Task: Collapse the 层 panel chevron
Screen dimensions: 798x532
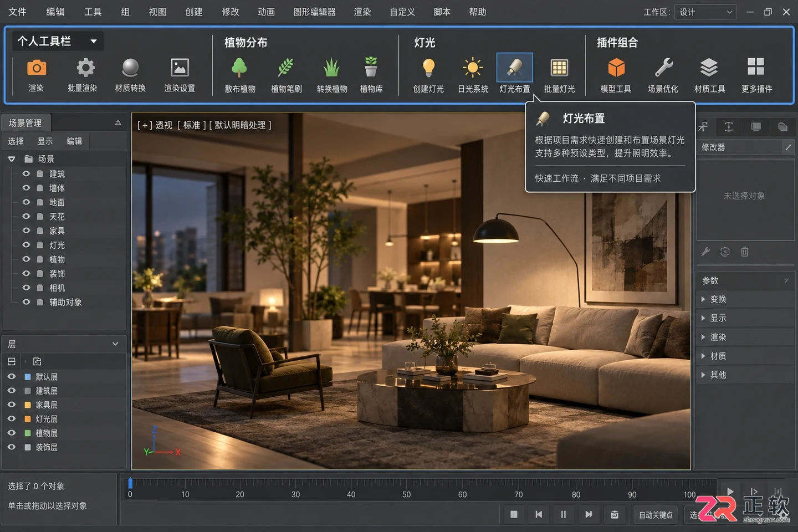Action: 115,344
